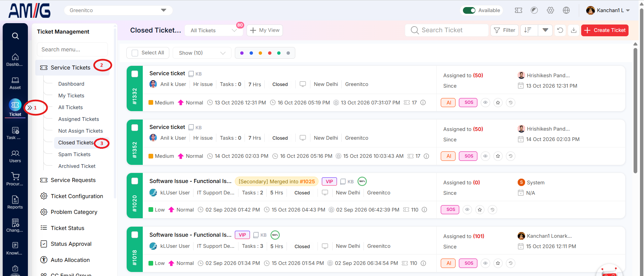Click the Search menu input
The width and height of the screenshot is (644, 276).
pos(72,49)
